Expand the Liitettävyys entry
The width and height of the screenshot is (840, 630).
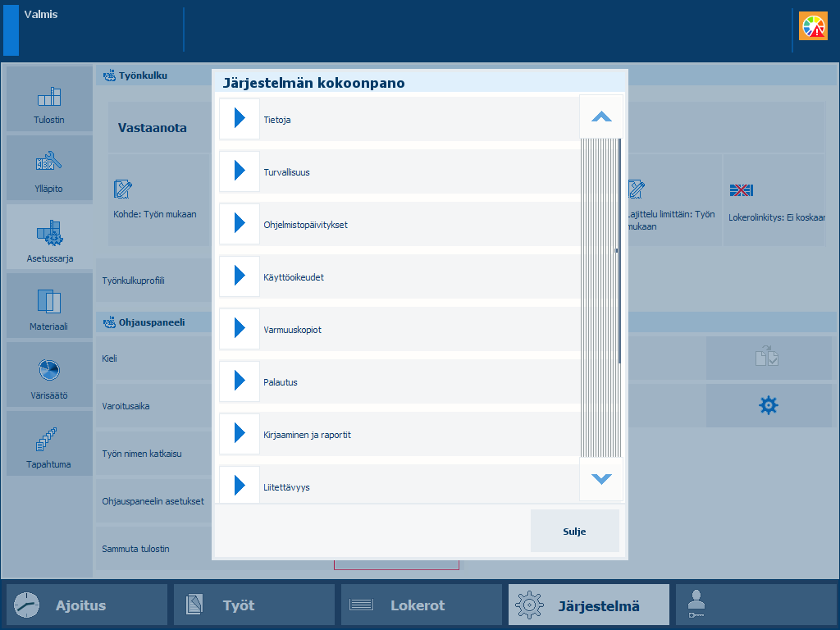click(x=240, y=486)
